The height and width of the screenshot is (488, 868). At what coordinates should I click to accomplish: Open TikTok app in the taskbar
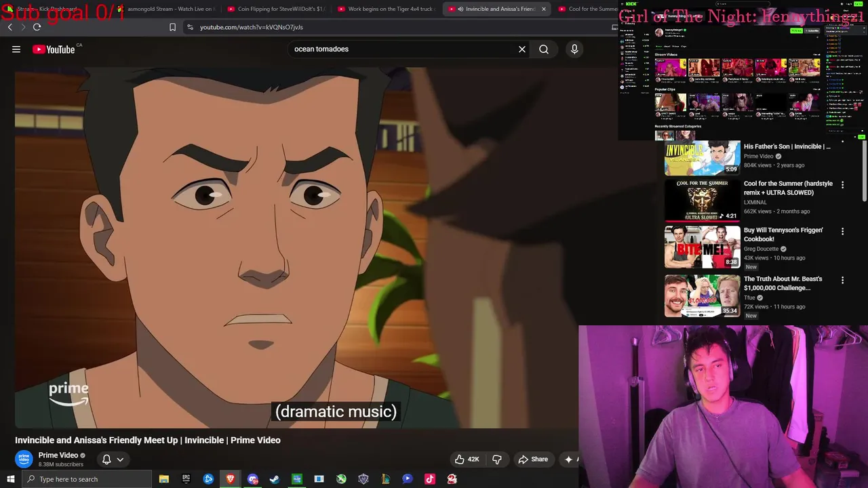(430, 479)
